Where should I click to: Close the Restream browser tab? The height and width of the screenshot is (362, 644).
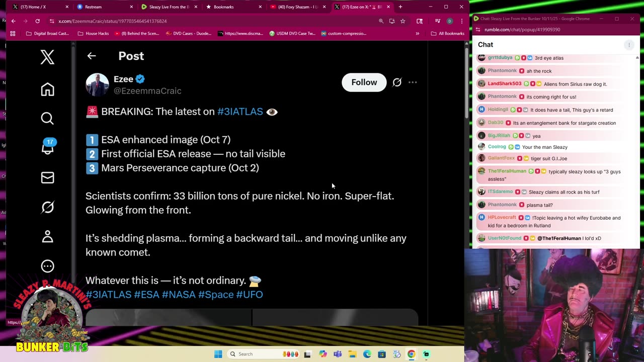click(131, 7)
